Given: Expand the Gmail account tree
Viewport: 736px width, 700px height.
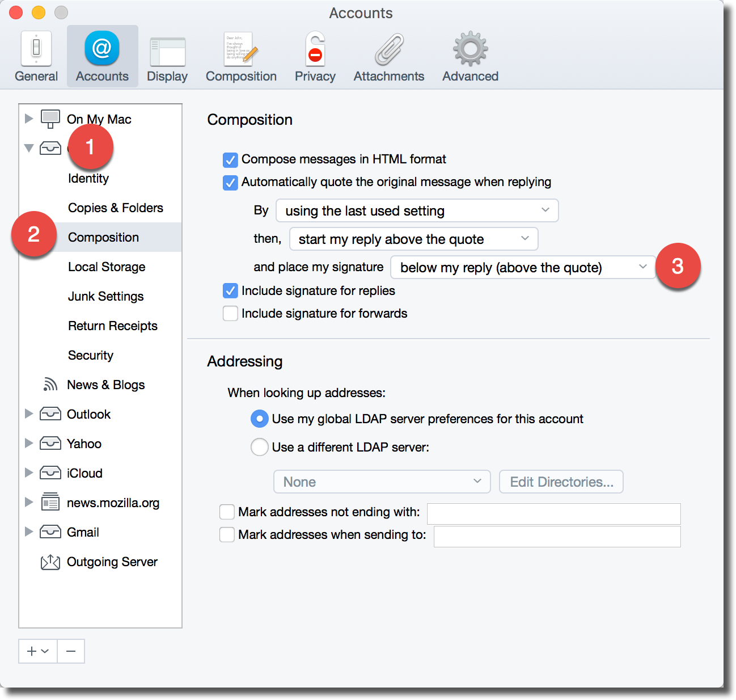Looking at the screenshot, I should click(x=29, y=532).
